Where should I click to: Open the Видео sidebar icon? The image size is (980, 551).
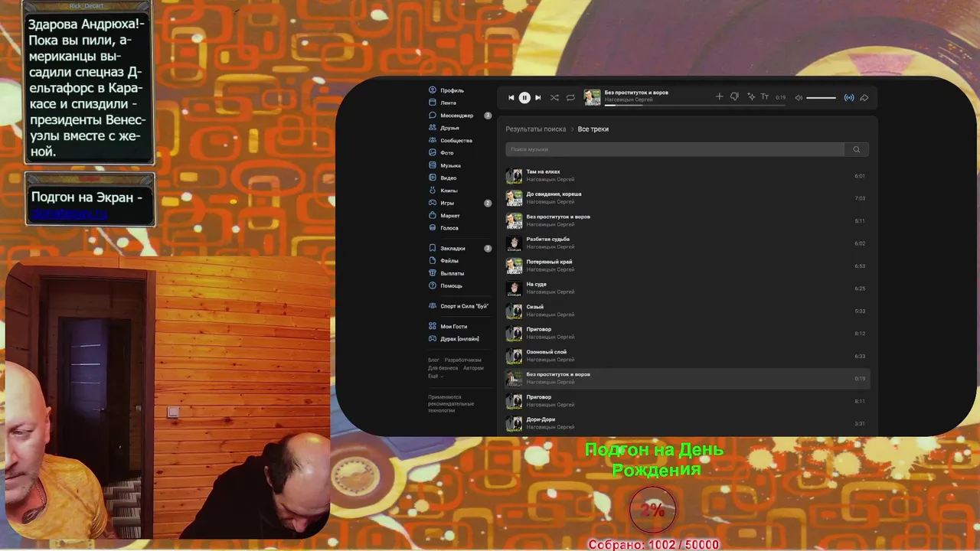(x=433, y=178)
